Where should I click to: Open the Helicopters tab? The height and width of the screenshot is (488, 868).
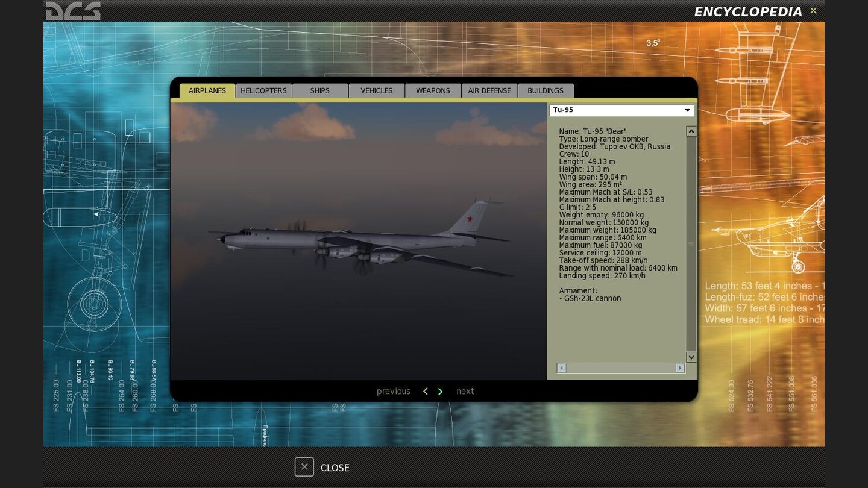tap(263, 90)
